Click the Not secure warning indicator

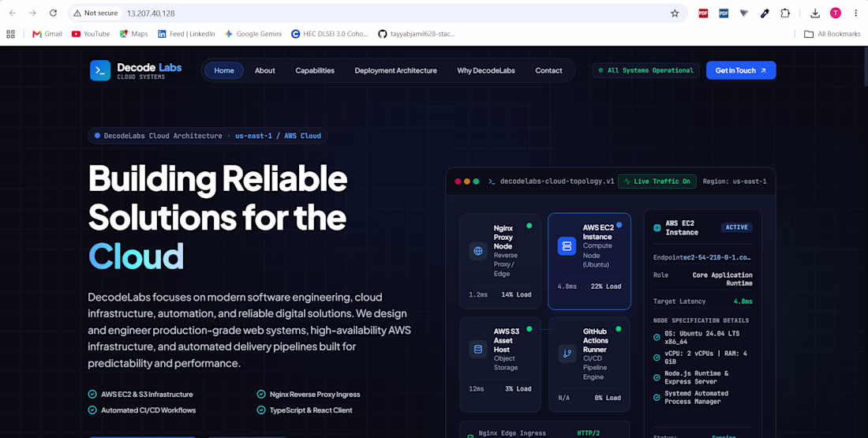click(95, 13)
